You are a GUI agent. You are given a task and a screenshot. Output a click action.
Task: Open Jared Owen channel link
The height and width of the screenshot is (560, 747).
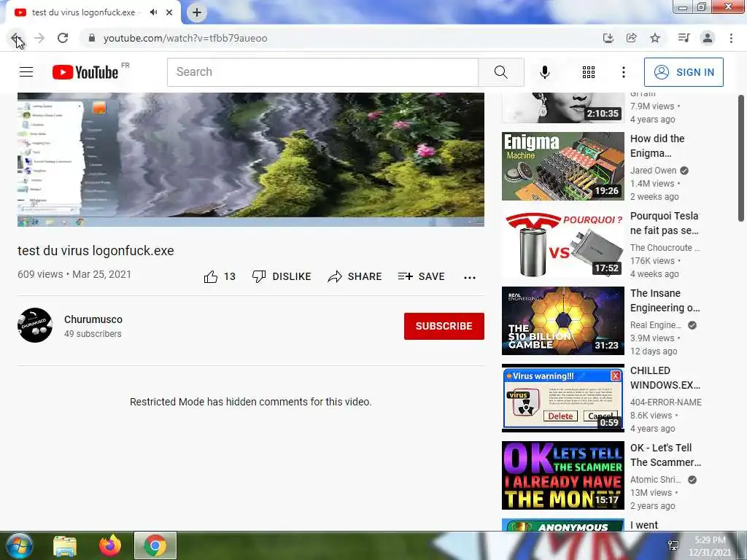(653, 171)
